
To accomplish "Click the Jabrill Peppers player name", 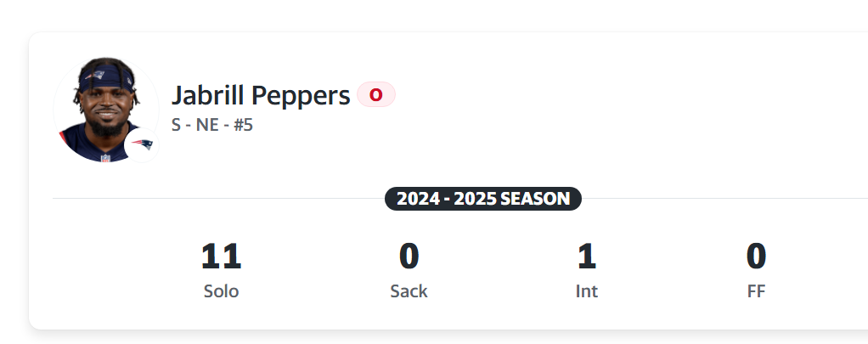I will click(261, 95).
